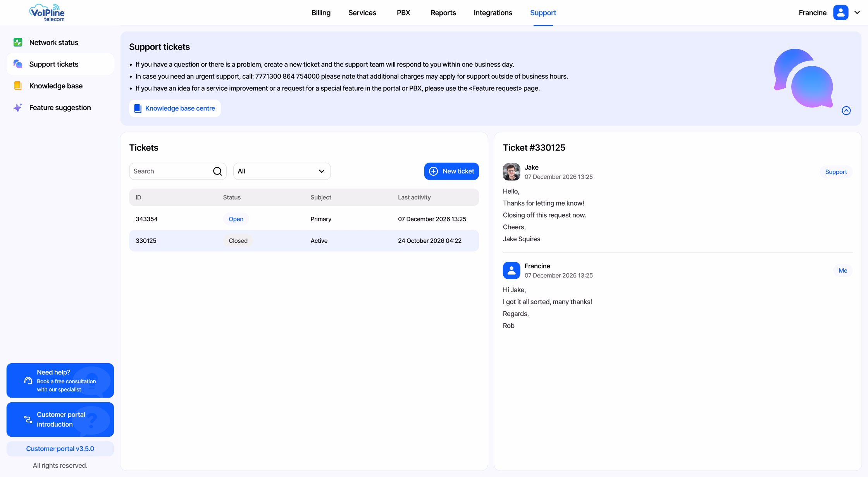868x477 pixels.
Task: Click the plus icon in New ticket
Action: pyautogui.click(x=434, y=171)
